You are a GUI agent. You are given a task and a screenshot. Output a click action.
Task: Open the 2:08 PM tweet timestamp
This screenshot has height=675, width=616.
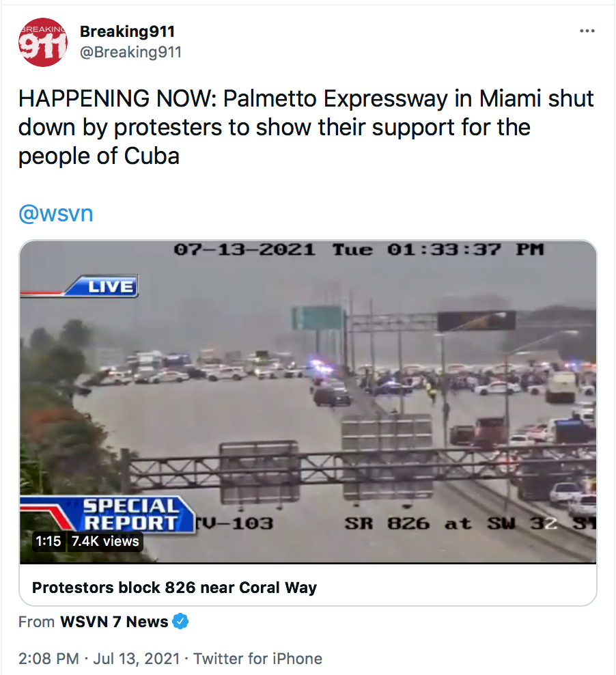(48, 659)
